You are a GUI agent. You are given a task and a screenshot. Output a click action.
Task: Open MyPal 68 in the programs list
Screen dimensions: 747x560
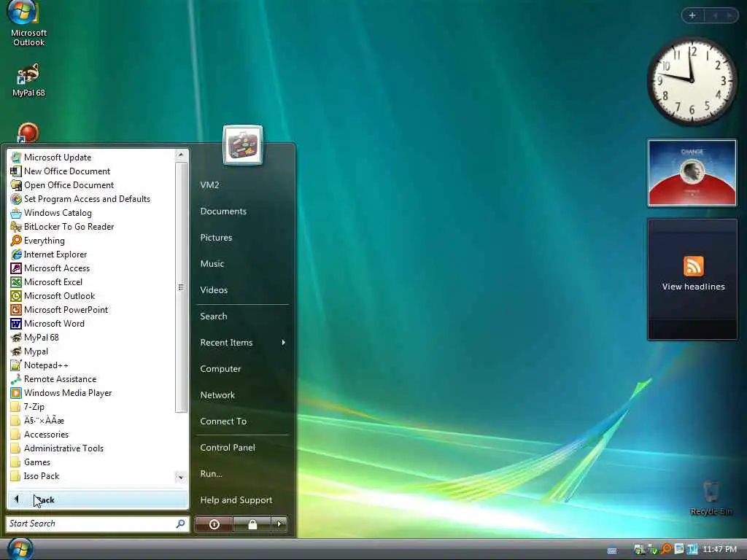click(91, 337)
